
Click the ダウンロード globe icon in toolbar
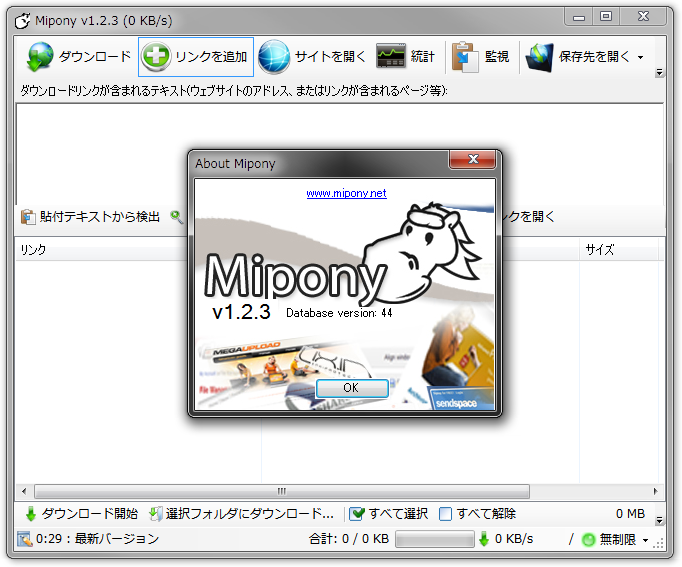[40, 57]
